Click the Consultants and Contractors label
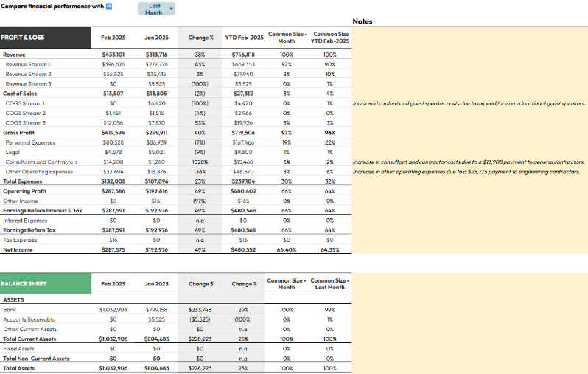 point(41,162)
